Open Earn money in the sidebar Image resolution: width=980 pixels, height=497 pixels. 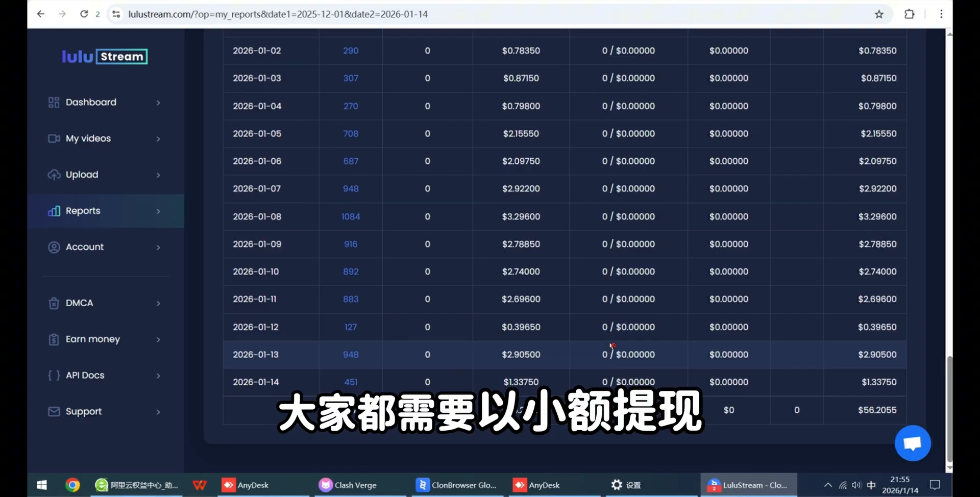click(106, 339)
